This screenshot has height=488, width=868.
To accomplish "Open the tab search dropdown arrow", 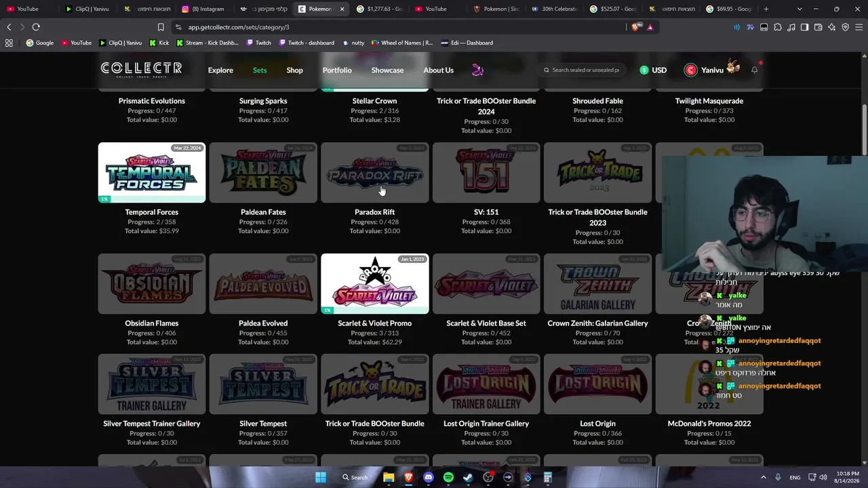I will tap(800, 9).
